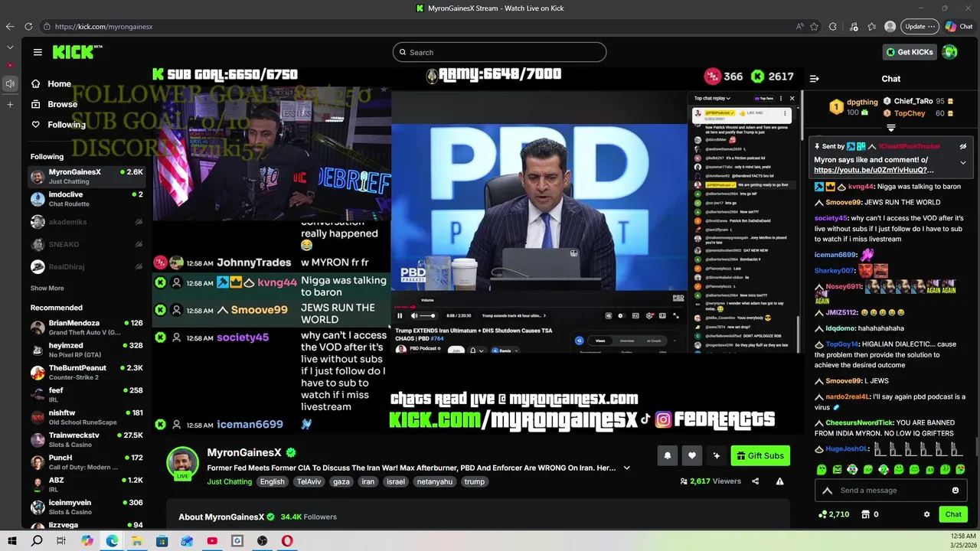
Task: Toggle the follow heart button
Action: pyautogui.click(x=691, y=455)
